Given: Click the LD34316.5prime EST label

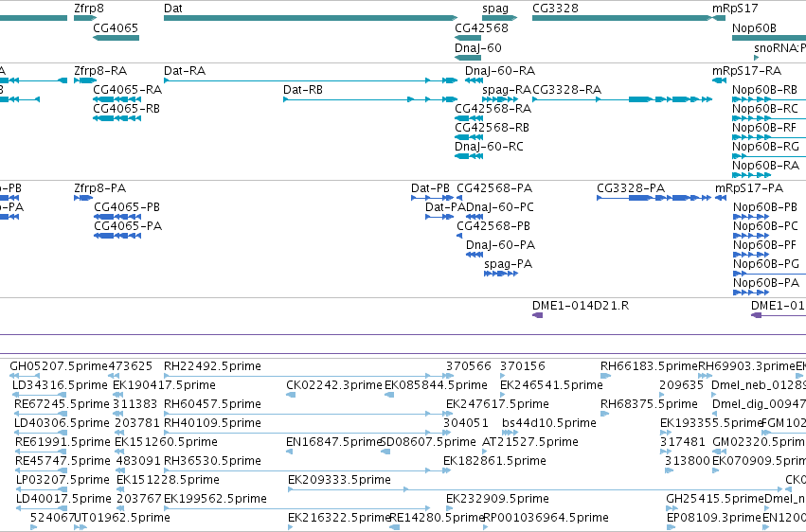Looking at the screenshot, I should click(60, 385).
